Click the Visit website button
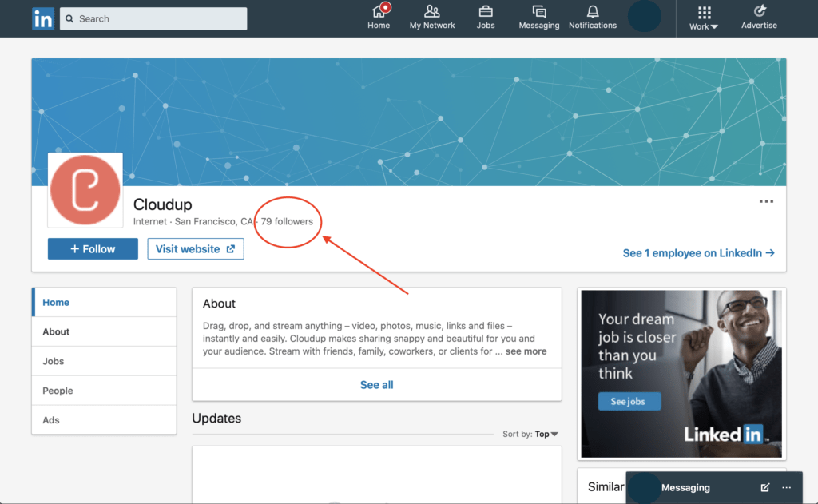 coord(196,249)
